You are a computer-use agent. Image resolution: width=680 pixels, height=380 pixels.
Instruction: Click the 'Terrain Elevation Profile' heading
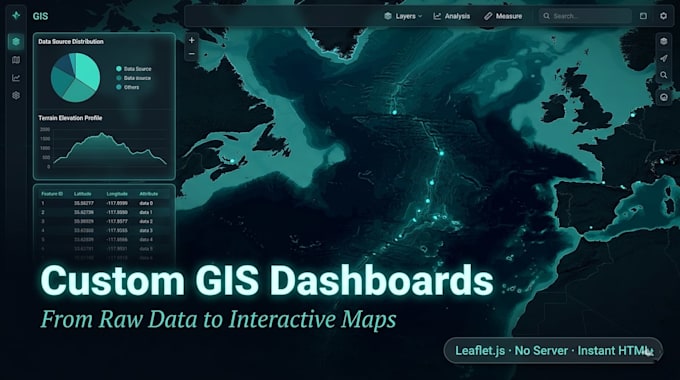[x=70, y=118]
